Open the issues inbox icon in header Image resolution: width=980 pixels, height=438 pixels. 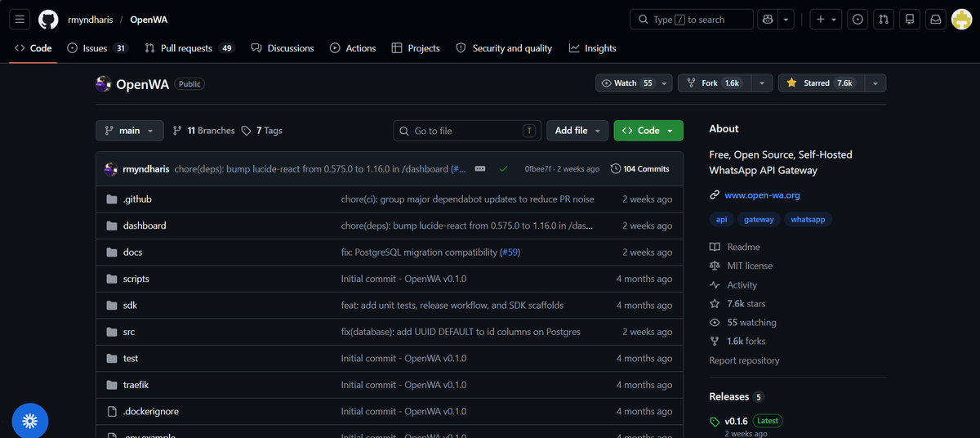857,20
